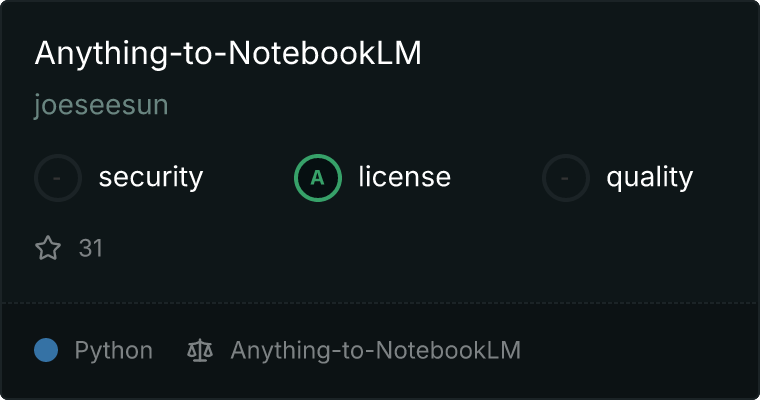Select the license label text

click(x=405, y=176)
